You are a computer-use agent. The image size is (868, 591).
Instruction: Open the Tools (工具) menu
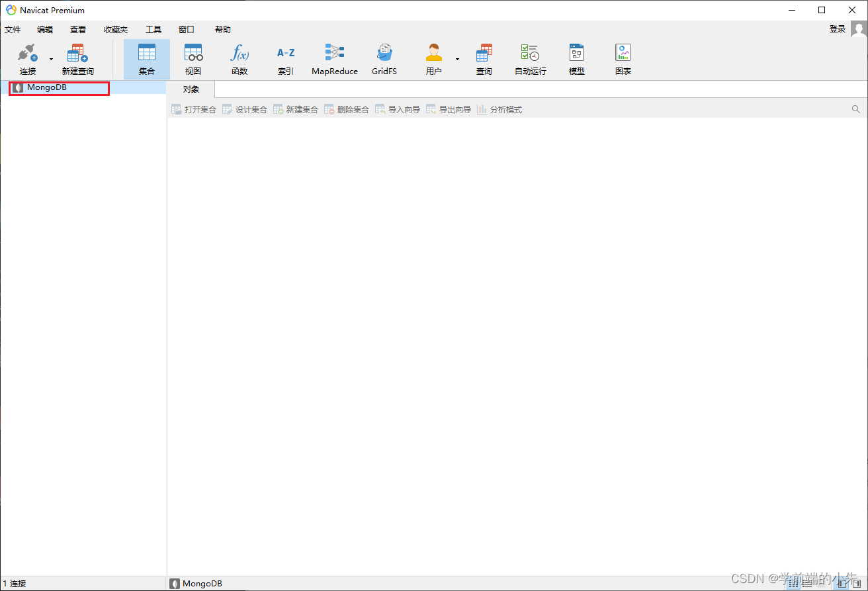pos(153,30)
